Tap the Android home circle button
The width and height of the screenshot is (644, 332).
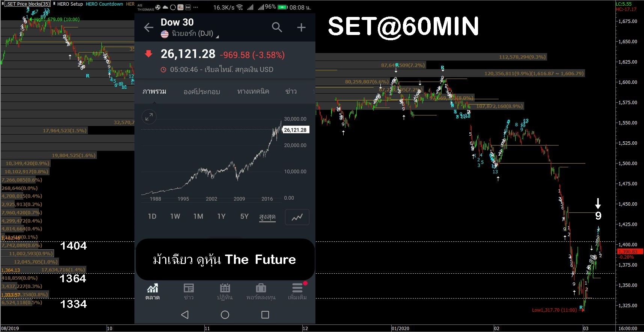click(225, 315)
